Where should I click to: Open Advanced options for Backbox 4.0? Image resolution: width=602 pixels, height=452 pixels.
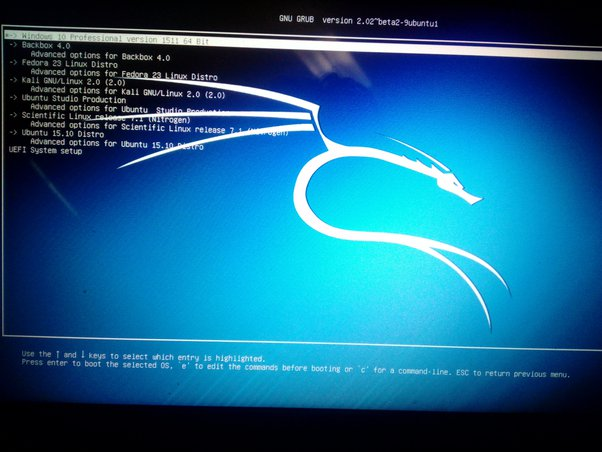tap(100, 56)
